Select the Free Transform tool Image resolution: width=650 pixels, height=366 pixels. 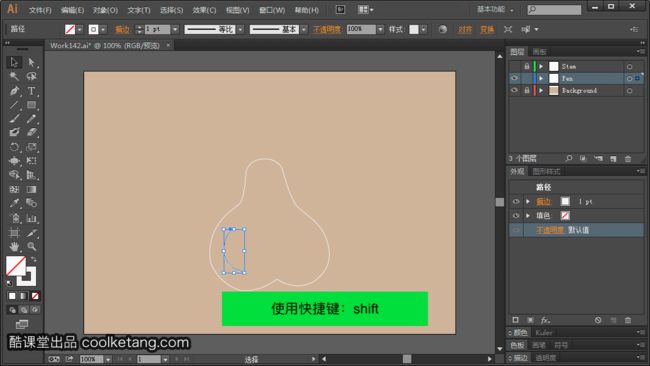[31, 161]
